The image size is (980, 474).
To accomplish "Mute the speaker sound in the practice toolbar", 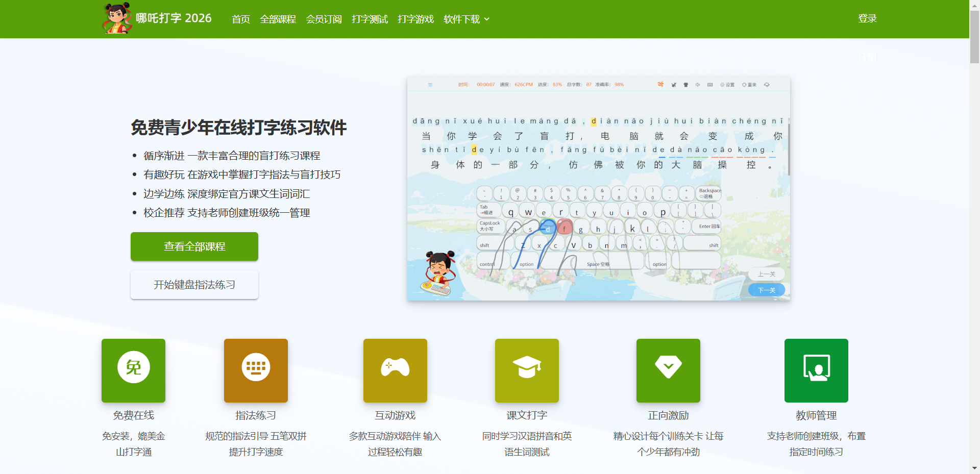I will tap(698, 85).
